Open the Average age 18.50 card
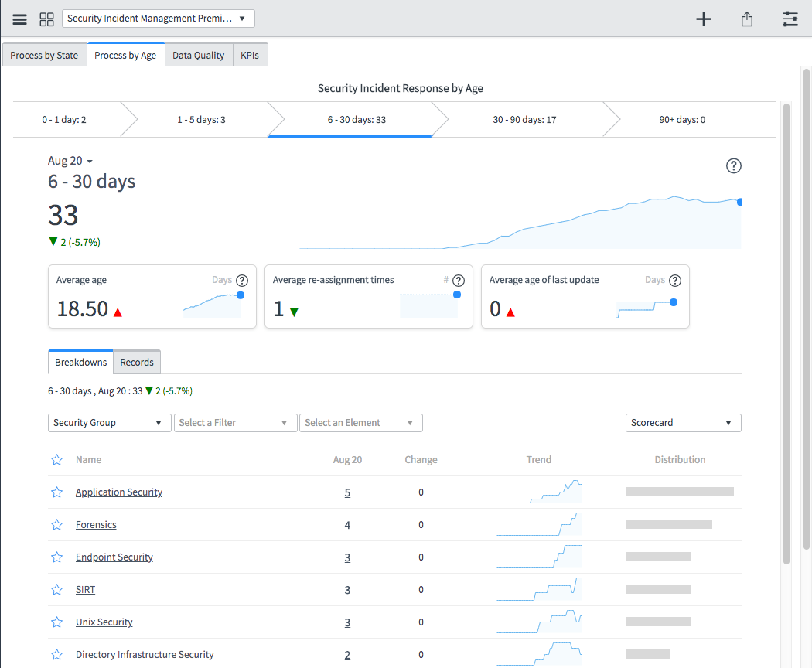The image size is (812, 668). coord(152,297)
